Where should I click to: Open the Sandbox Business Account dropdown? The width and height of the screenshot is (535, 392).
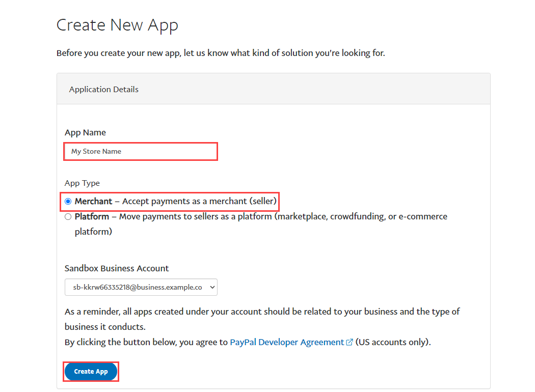click(x=141, y=287)
